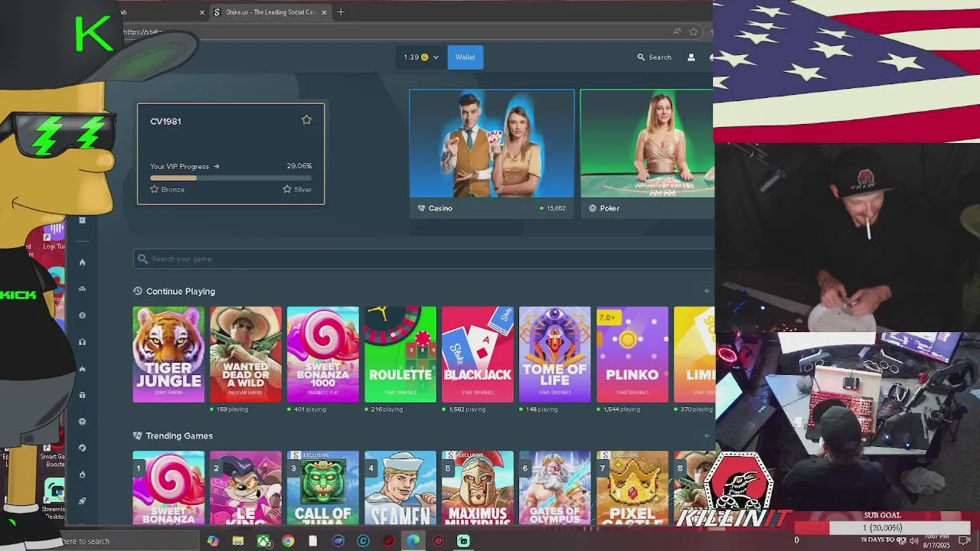Open trending game 3 Call of Zuma
Image resolution: width=980 pixels, height=551 pixels.
(x=323, y=487)
